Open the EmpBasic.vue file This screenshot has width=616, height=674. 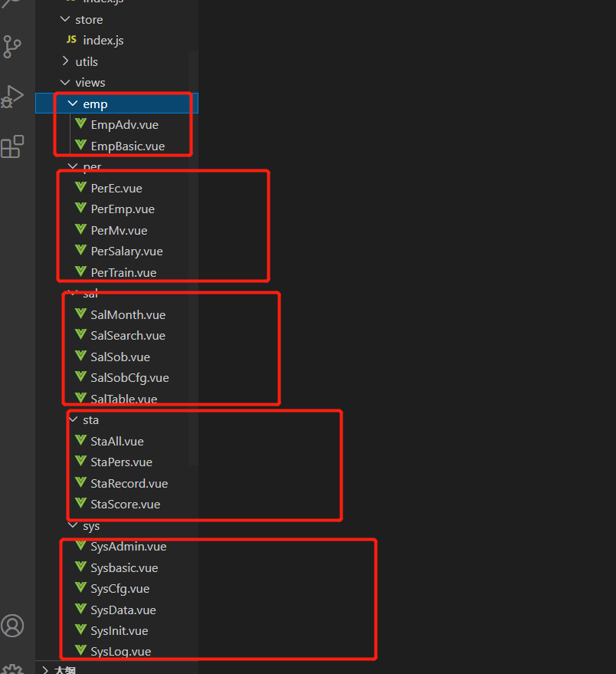128,146
